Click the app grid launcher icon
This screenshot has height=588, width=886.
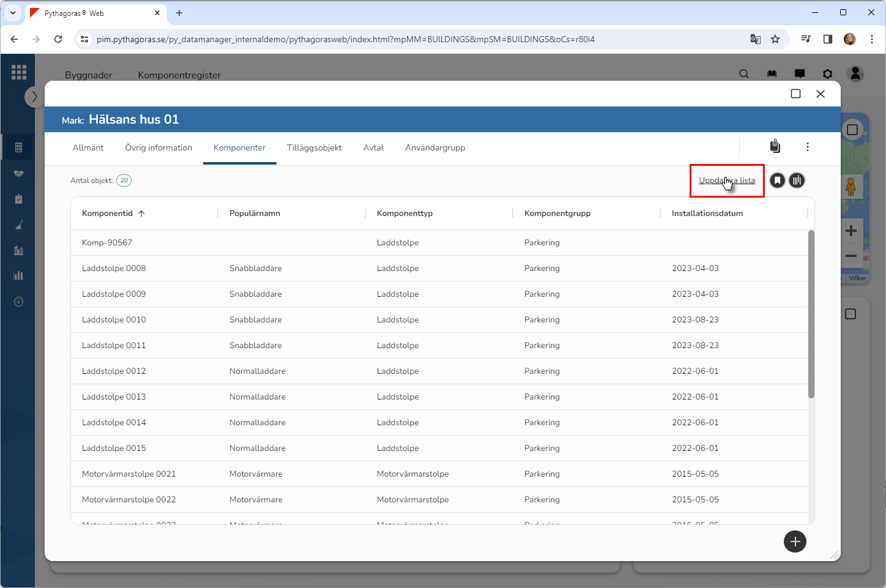point(18,72)
